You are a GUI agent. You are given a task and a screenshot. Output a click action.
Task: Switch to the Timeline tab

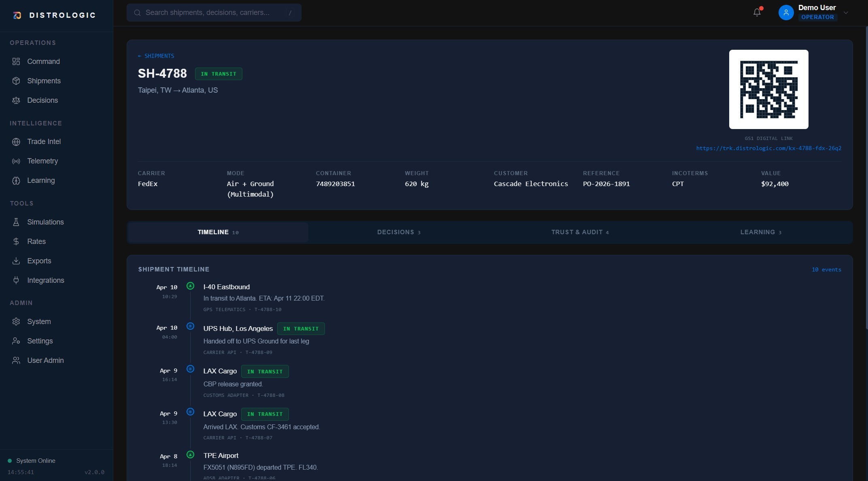click(x=218, y=232)
